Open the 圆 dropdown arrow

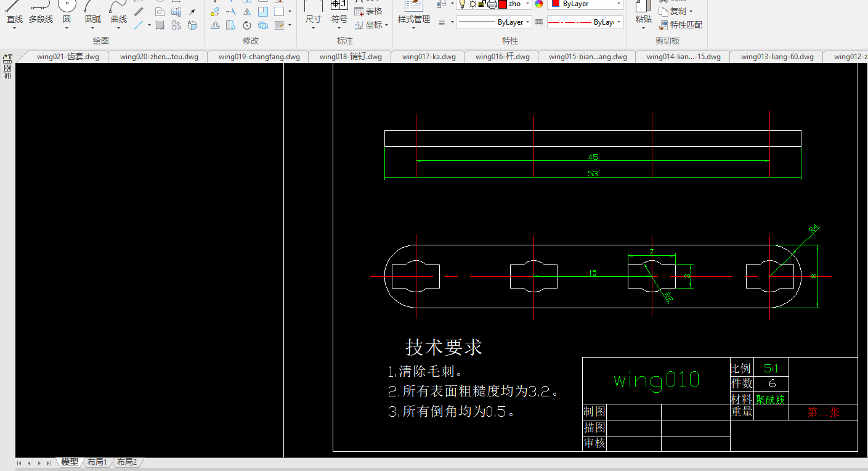pos(67,28)
